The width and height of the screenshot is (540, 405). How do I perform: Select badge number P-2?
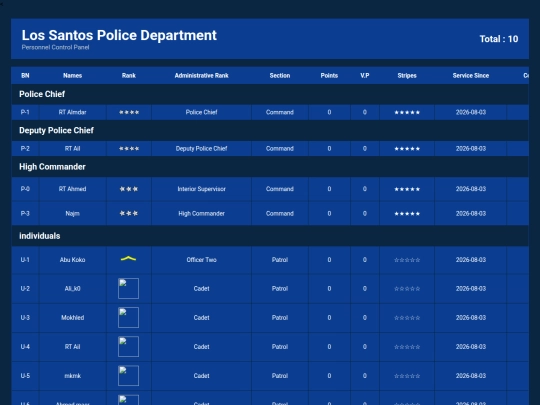click(25, 149)
